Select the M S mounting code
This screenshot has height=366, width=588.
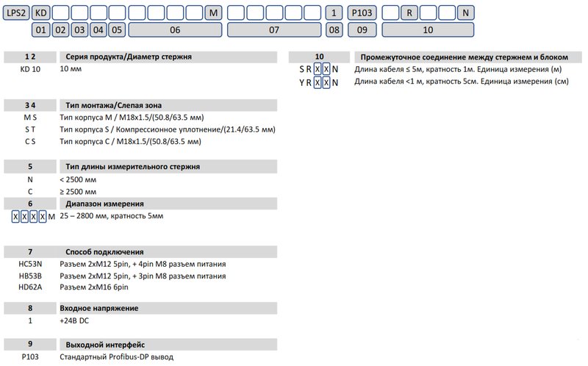[30, 118]
